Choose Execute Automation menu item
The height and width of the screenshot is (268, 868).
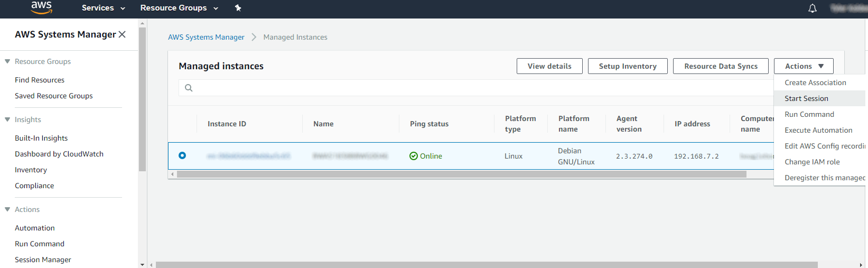coord(819,130)
